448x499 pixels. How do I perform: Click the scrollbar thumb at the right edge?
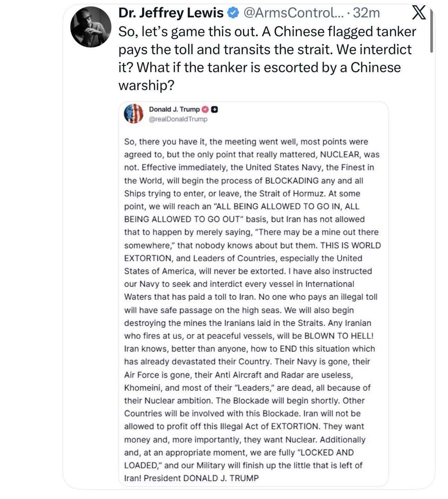[x=431, y=31]
